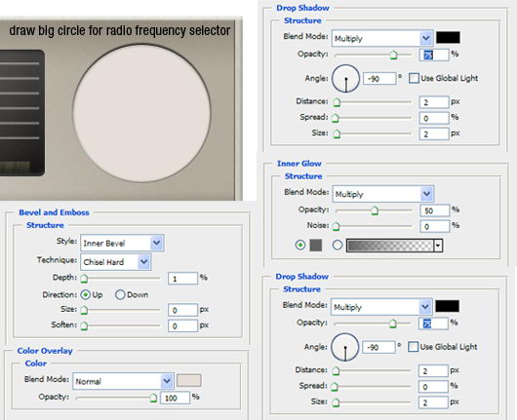This screenshot has height=420, width=517.
Task: Open the Inner Glow Blend Mode dropdown
Action: point(383,194)
